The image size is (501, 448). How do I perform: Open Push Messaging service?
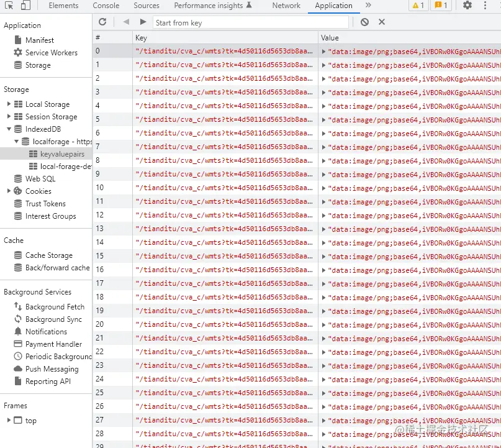pyautogui.click(x=52, y=369)
